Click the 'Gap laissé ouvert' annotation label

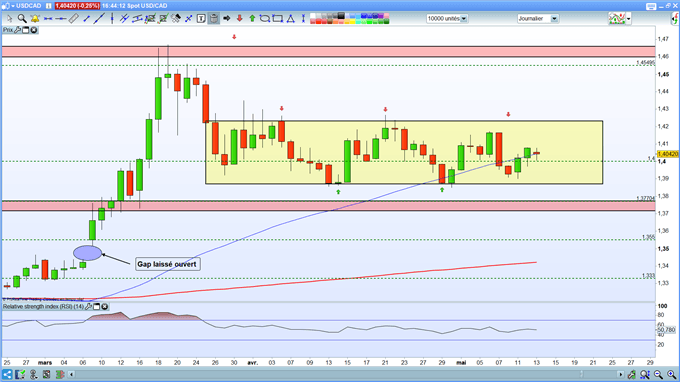click(167, 264)
